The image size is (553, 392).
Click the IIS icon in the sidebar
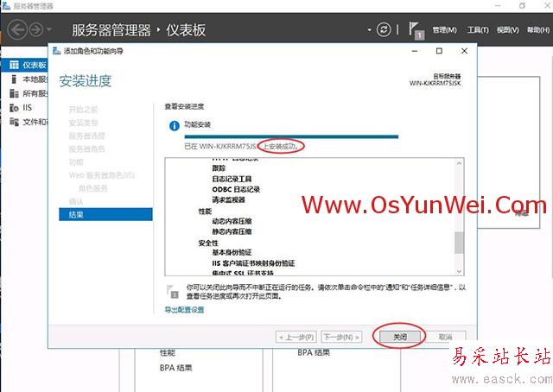coord(14,108)
